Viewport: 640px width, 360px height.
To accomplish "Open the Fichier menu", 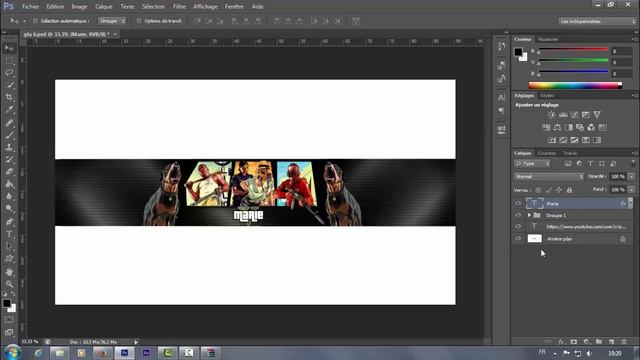I will tap(31, 7).
